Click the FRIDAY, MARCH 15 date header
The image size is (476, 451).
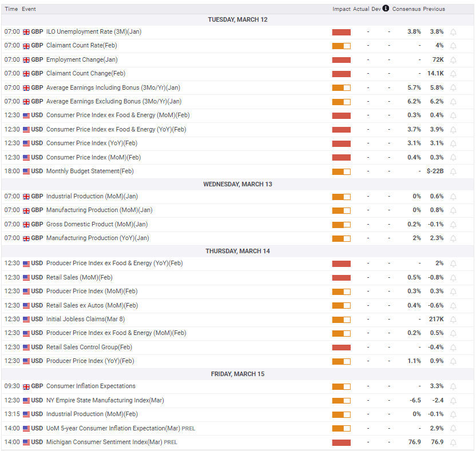(x=237, y=374)
